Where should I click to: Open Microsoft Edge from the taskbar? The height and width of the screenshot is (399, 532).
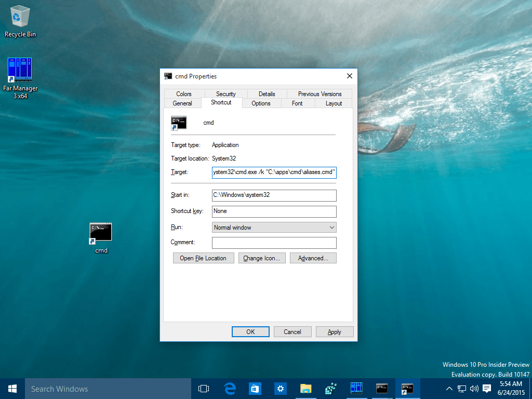230,389
